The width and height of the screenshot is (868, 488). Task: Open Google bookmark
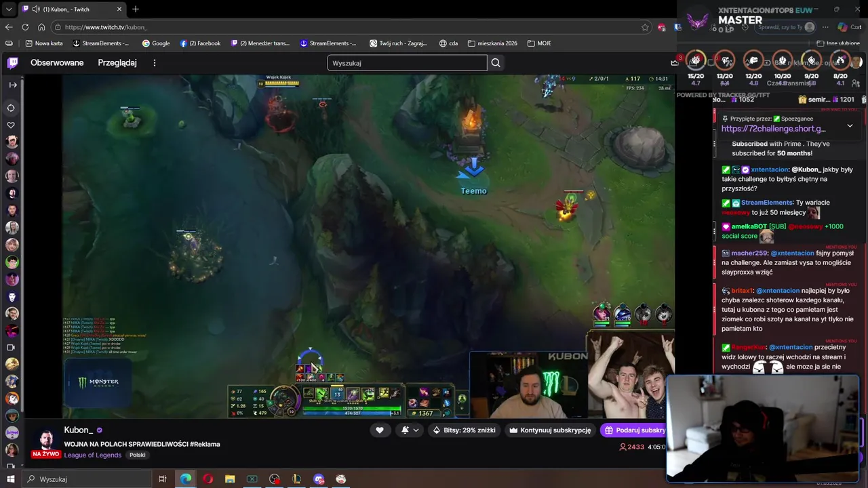pos(156,43)
